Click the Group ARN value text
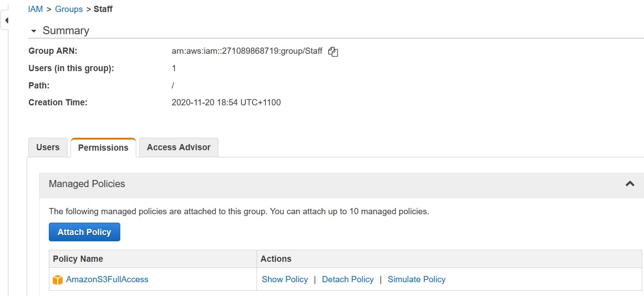The height and width of the screenshot is (296, 644). pos(247,51)
